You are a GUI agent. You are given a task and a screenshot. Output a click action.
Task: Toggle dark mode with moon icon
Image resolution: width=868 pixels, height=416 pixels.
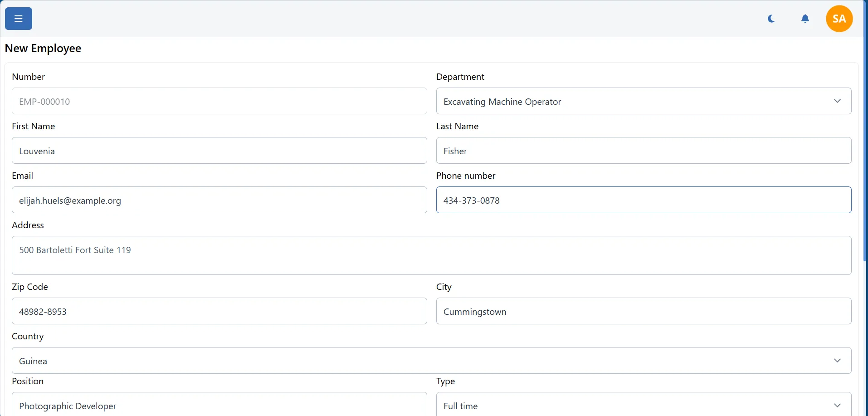tap(771, 19)
